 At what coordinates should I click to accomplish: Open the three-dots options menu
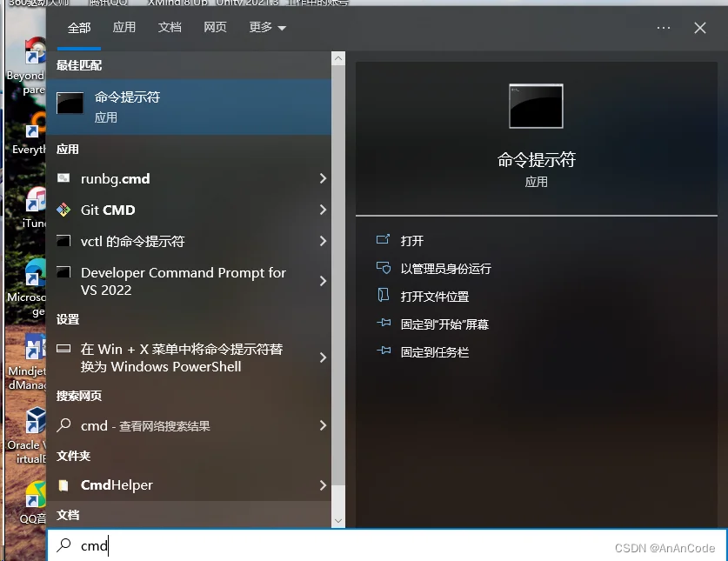tap(664, 28)
